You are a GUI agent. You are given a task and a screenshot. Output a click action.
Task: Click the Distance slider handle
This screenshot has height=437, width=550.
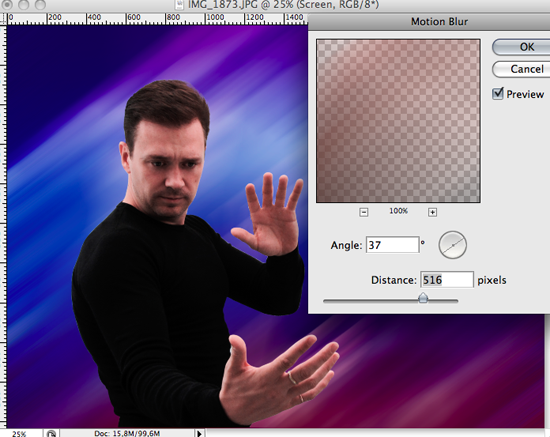click(x=423, y=298)
